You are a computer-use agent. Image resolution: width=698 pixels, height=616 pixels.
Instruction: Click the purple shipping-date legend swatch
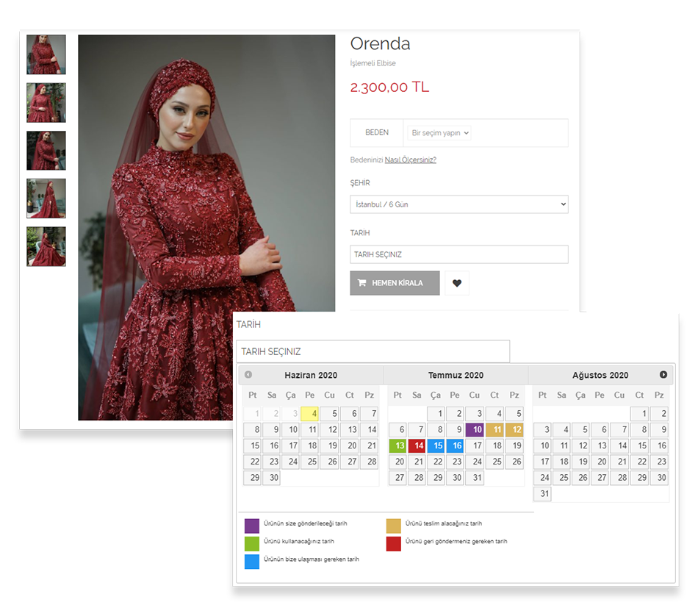[252, 526]
